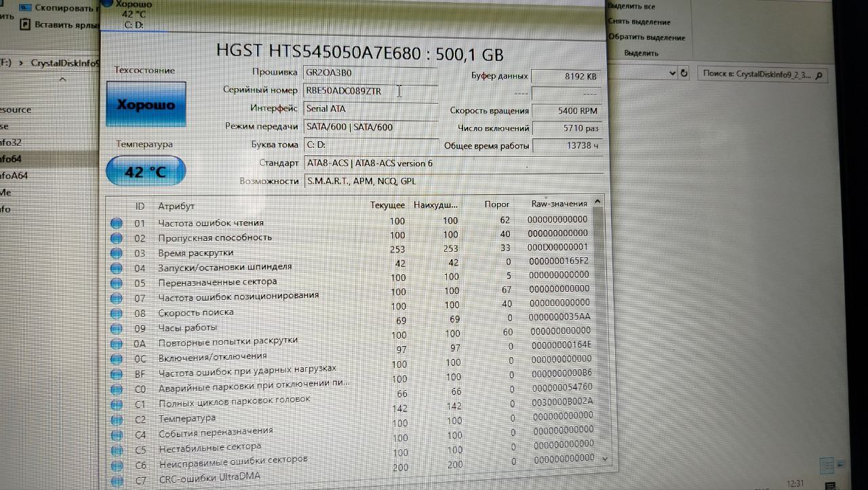This screenshot has height=490, width=868.
Task: Click the "Наихудш..." column header
Action: 435,204
